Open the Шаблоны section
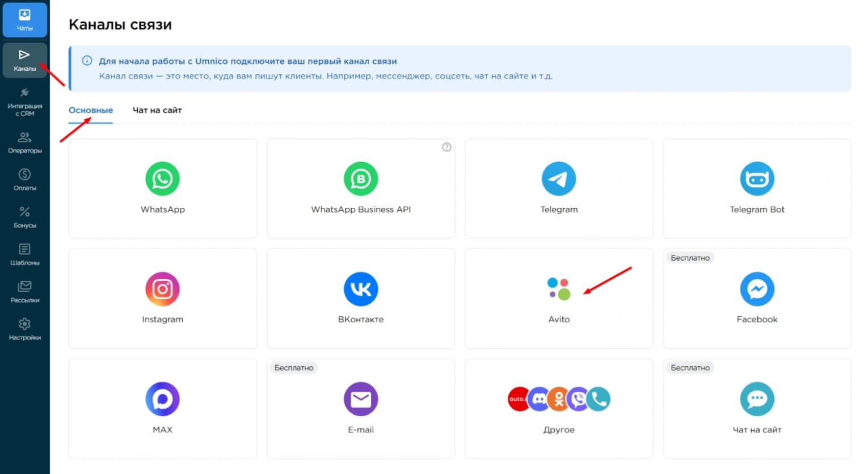The height and width of the screenshot is (474, 868). click(24, 254)
